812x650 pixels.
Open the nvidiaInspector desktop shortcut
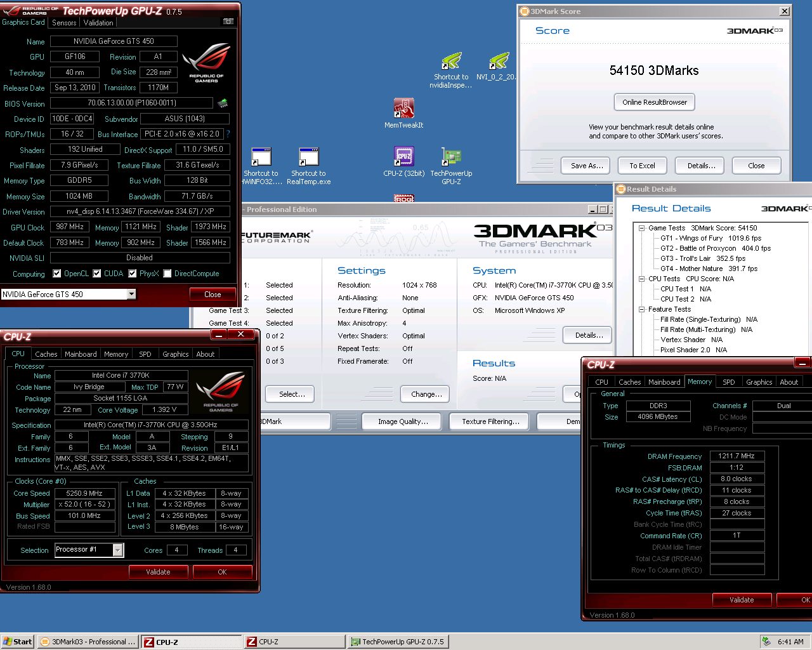click(x=451, y=70)
